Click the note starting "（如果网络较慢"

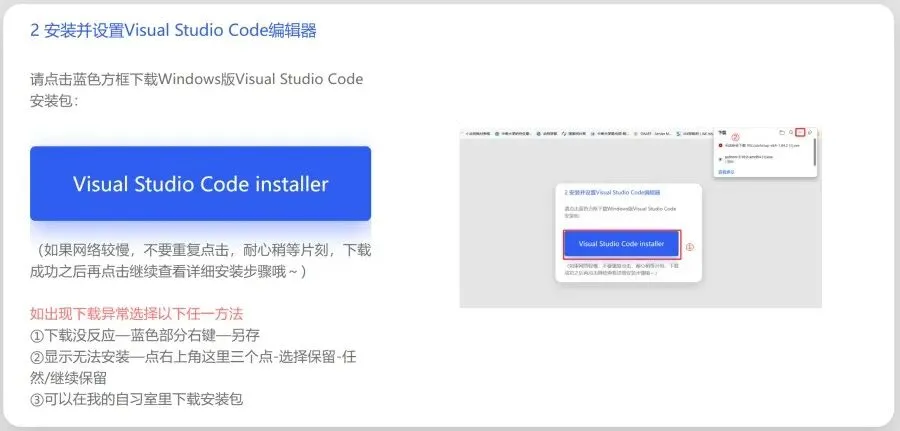click(200, 261)
